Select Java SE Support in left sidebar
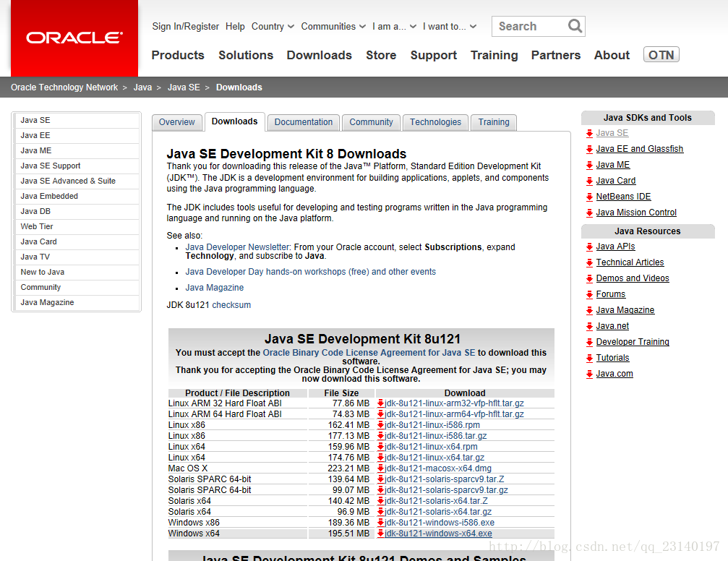The height and width of the screenshot is (561, 728). pos(77,166)
